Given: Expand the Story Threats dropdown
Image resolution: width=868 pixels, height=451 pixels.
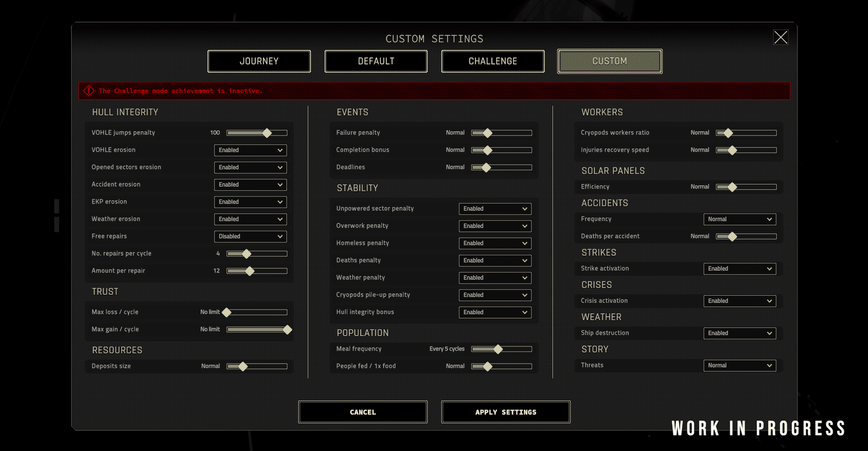Looking at the screenshot, I should tap(740, 366).
